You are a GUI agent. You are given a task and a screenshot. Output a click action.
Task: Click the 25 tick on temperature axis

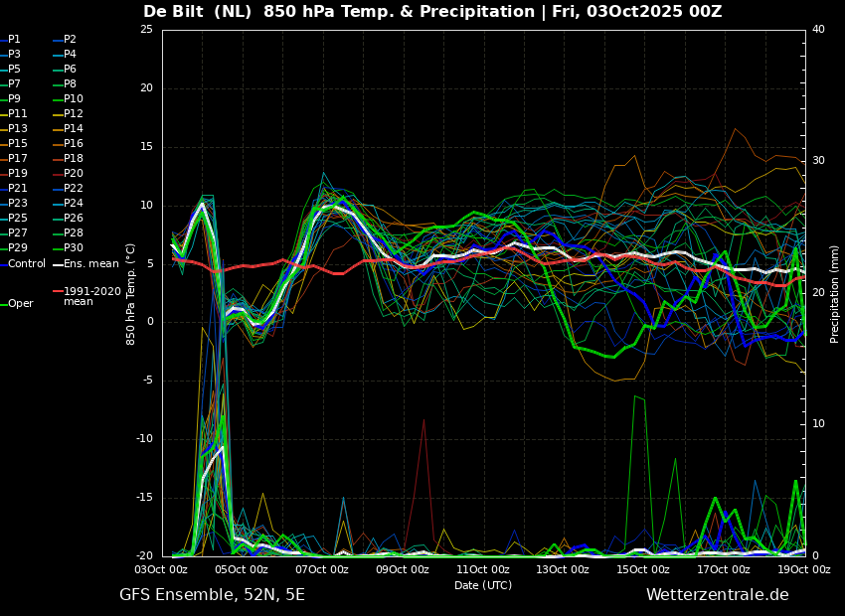pyautogui.click(x=146, y=30)
